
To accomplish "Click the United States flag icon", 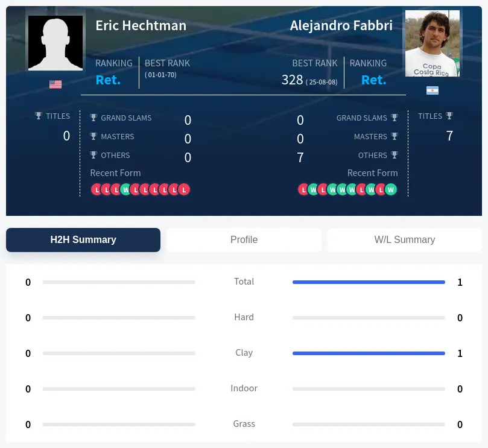I will click(x=55, y=84).
